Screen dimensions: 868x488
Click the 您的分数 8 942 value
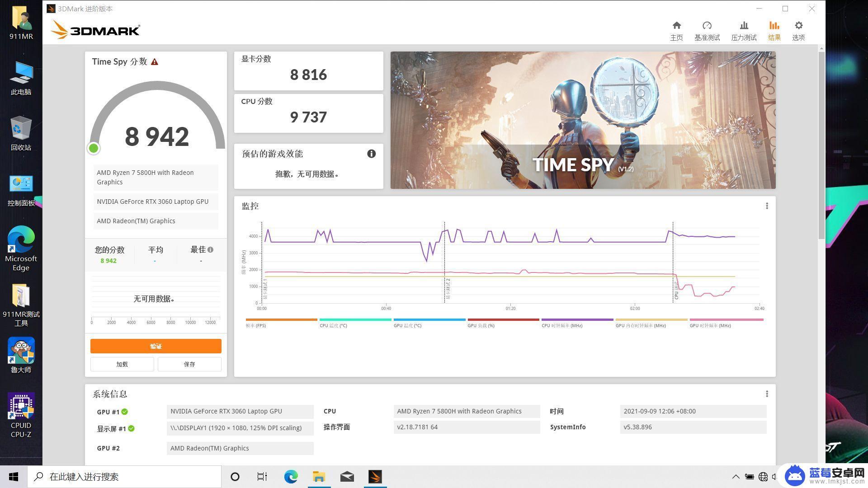pyautogui.click(x=108, y=261)
